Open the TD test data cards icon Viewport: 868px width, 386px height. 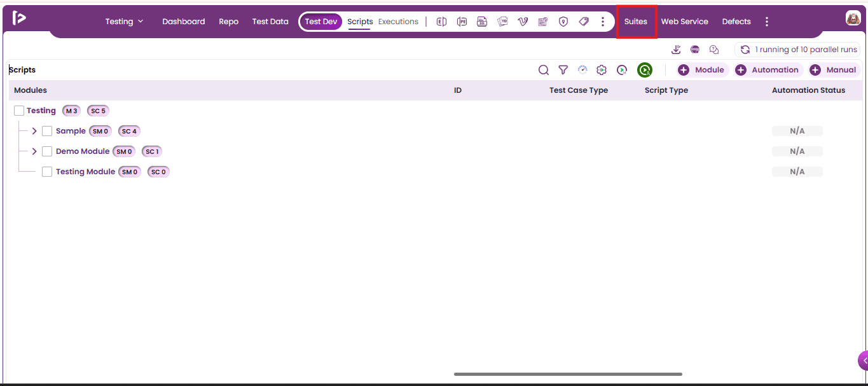pyautogui.click(x=502, y=22)
